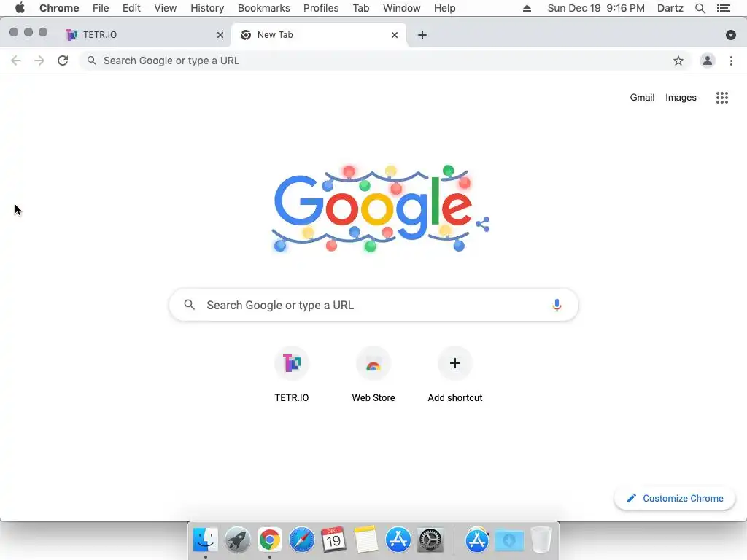Open the tab search dropdown arrow

pos(730,35)
